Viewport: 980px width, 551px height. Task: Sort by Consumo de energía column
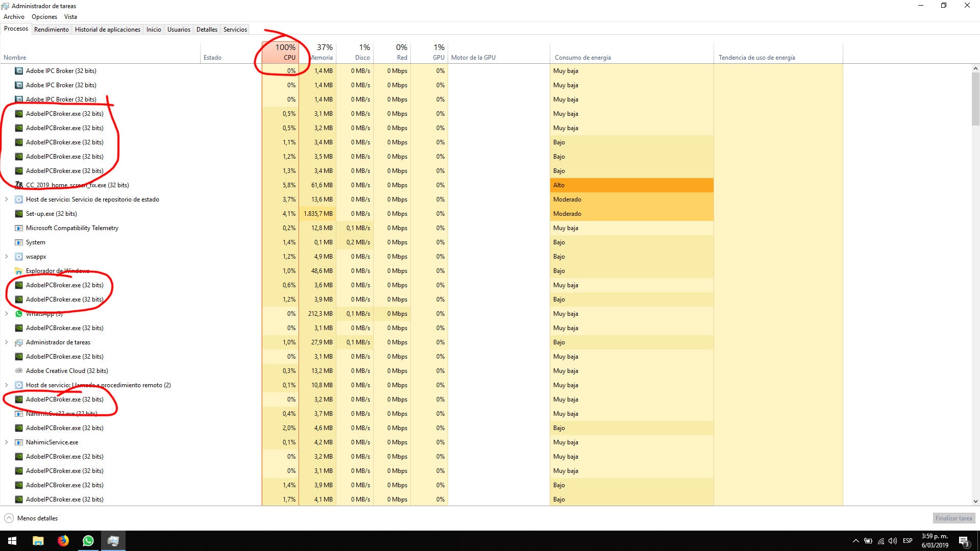631,53
